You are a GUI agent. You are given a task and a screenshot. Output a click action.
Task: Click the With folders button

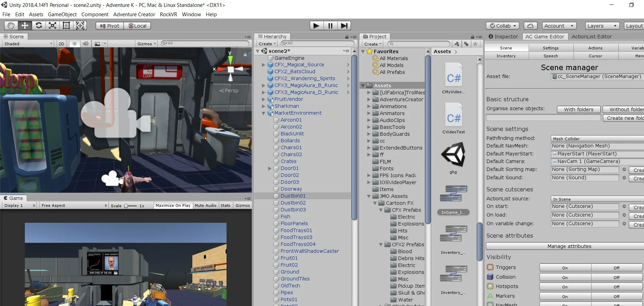click(579, 109)
